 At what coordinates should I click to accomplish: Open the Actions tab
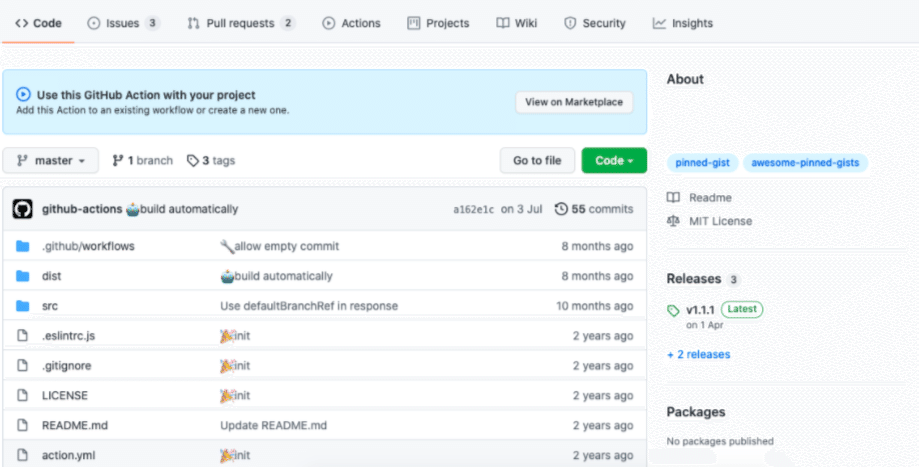click(351, 23)
